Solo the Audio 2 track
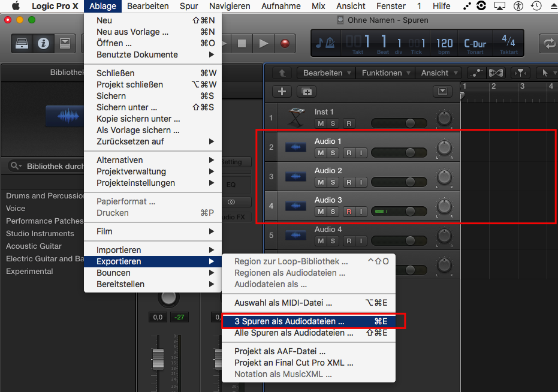Image resolution: width=558 pixels, height=392 pixels. point(333,182)
